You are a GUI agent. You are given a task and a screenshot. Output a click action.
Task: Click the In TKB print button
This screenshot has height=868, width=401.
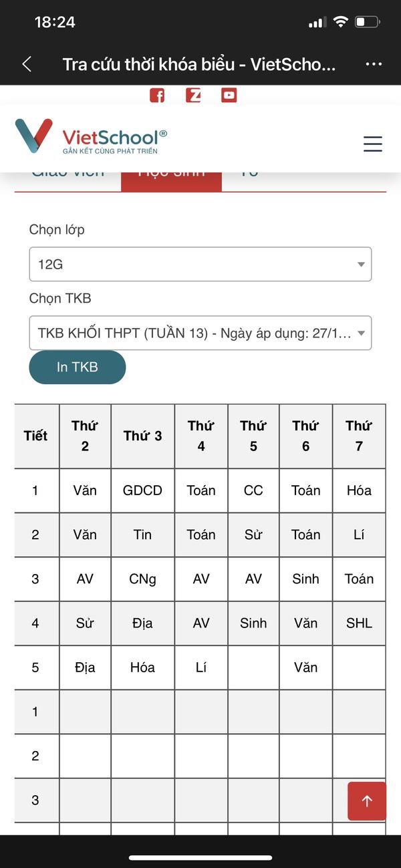[x=78, y=367]
